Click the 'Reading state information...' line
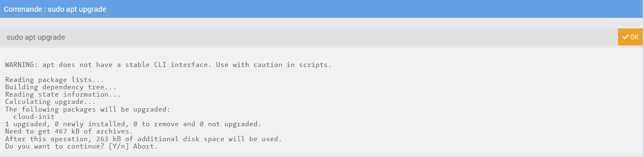 pyautogui.click(x=63, y=95)
